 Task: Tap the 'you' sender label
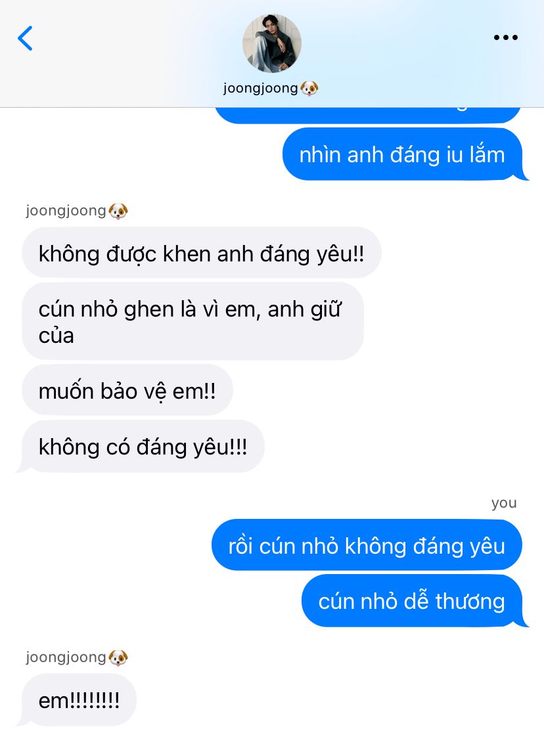(x=504, y=503)
